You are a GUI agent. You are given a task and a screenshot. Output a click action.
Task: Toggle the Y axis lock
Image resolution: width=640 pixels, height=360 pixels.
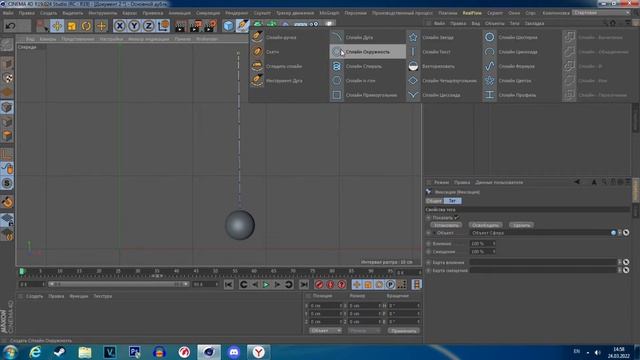134,26
